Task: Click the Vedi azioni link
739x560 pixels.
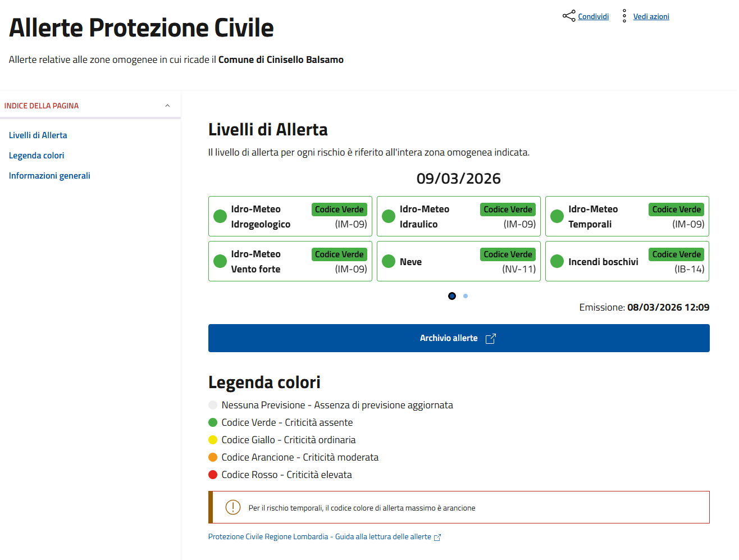Action: pyautogui.click(x=651, y=17)
